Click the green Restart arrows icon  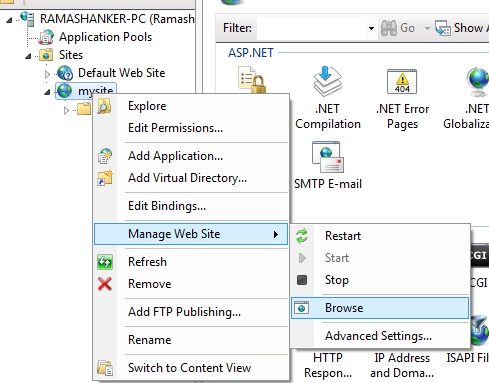pyautogui.click(x=302, y=236)
